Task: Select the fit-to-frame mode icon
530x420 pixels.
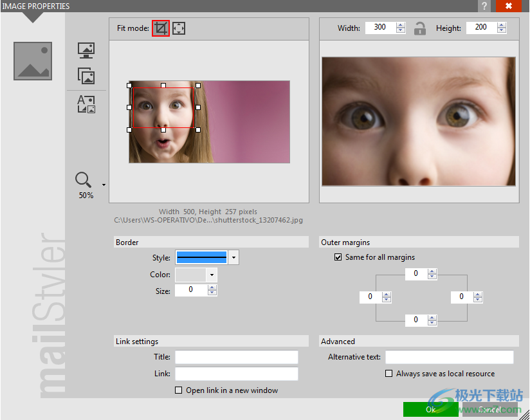Action: click(x=179, y=28)
